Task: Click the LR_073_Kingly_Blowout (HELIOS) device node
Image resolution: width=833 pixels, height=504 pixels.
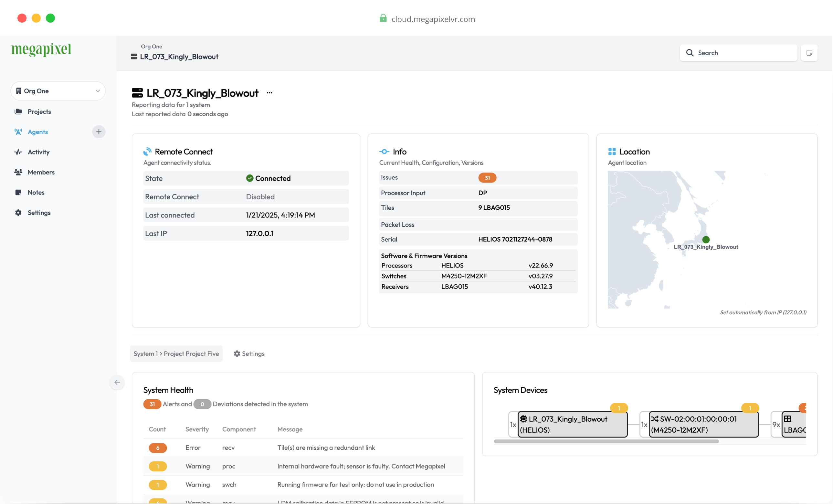Action: pos(572,425)
